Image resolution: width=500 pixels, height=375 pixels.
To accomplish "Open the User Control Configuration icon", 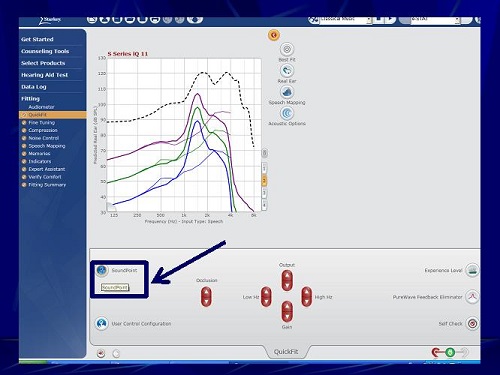I will 102,323.
